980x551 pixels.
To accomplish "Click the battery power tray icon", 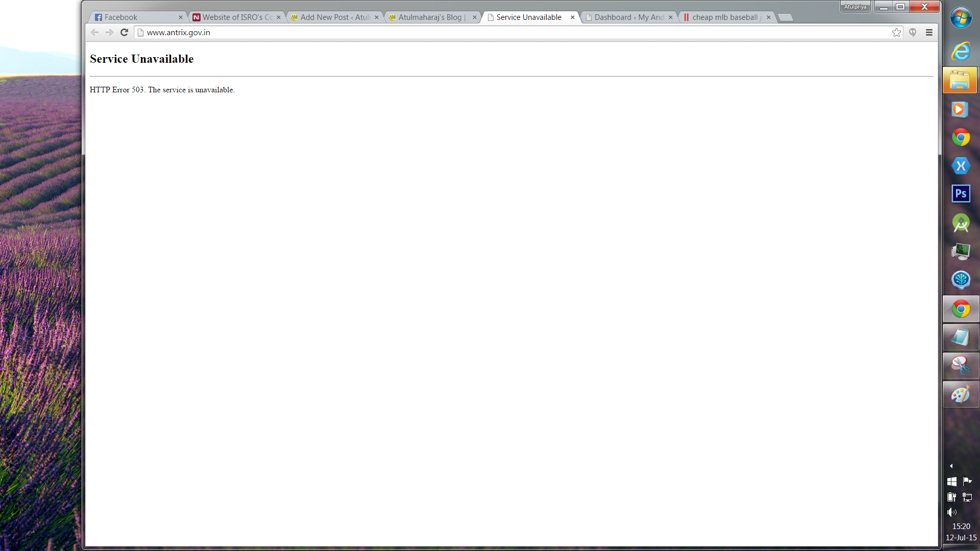I will 952,497.
